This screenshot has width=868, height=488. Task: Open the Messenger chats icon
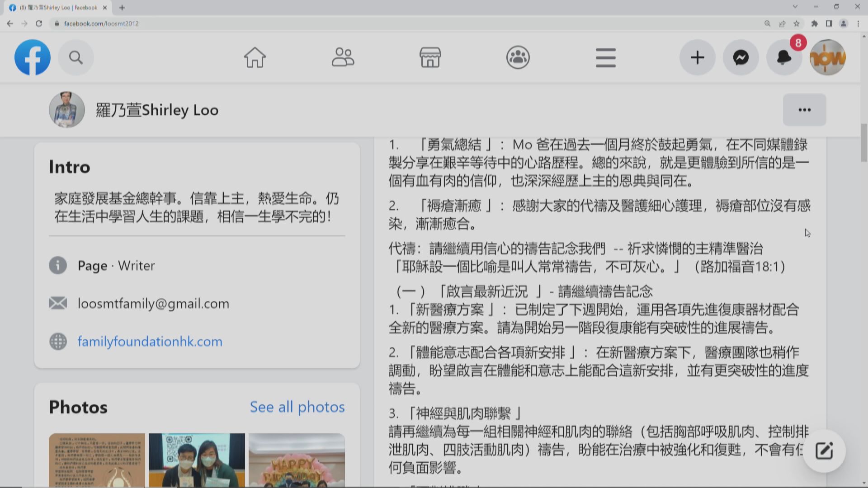coord(741,57)
